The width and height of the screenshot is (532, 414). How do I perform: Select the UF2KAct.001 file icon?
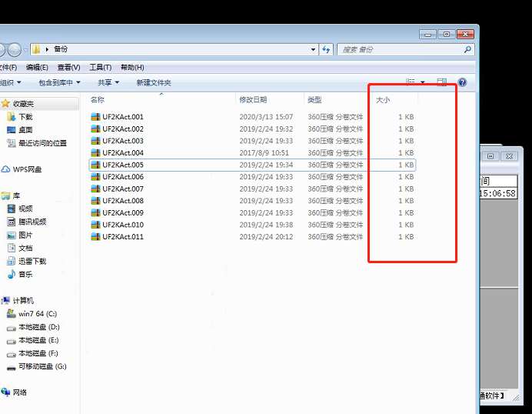[x=95, y=117]
